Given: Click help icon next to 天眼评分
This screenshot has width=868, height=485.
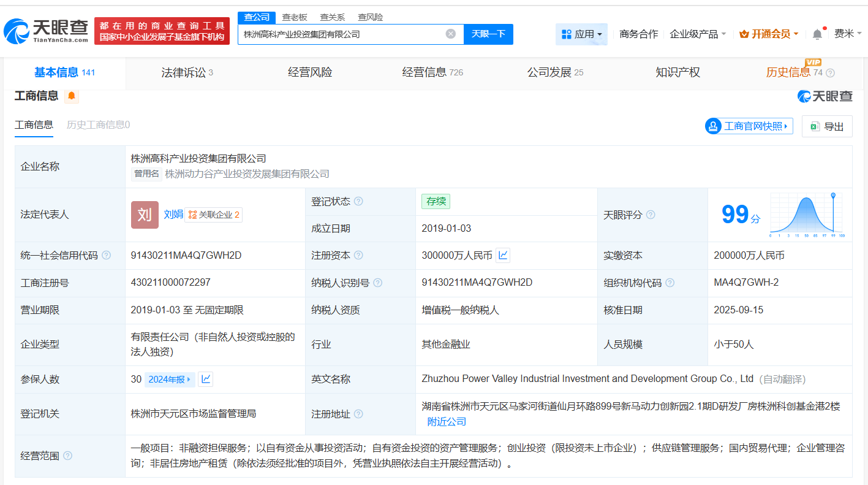Looking at the screenshot, I should [651, 215].
